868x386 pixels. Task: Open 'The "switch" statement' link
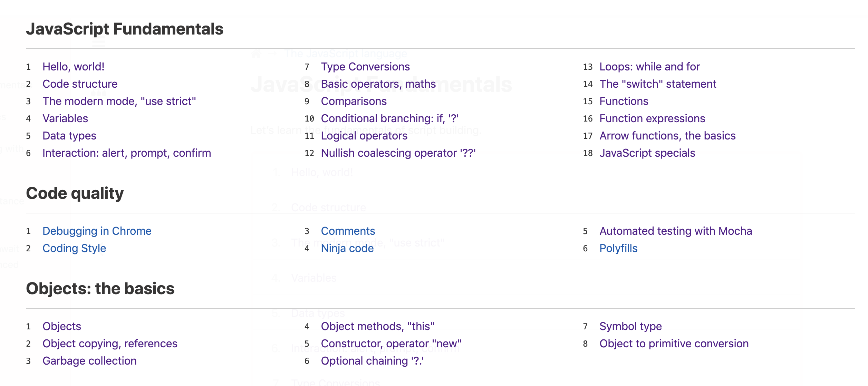click(658, 84)
